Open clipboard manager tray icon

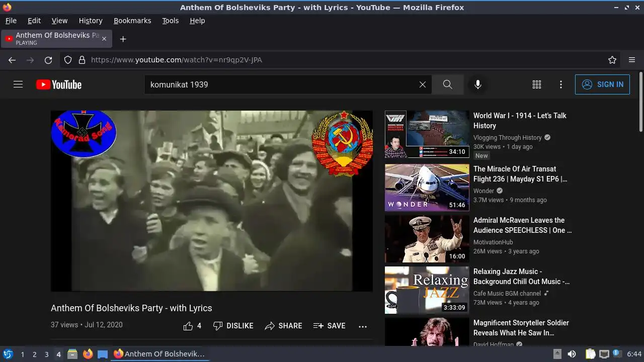point(591,354)
